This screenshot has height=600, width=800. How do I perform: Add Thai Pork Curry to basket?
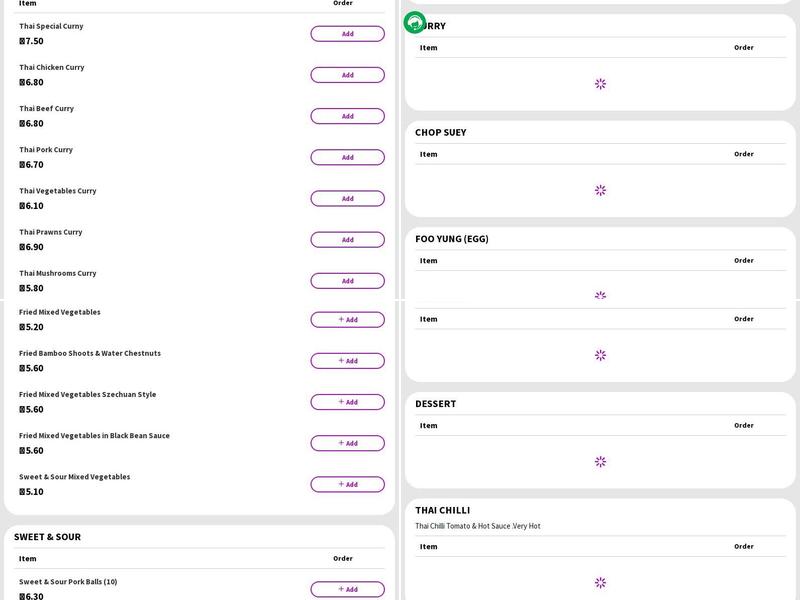pos(347,157)
